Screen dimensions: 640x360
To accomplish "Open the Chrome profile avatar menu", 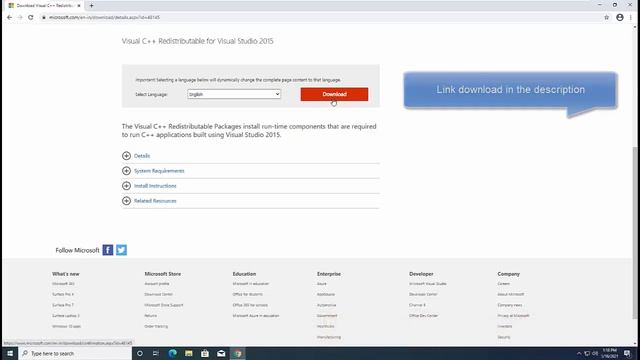I will (x=620, y=18).
